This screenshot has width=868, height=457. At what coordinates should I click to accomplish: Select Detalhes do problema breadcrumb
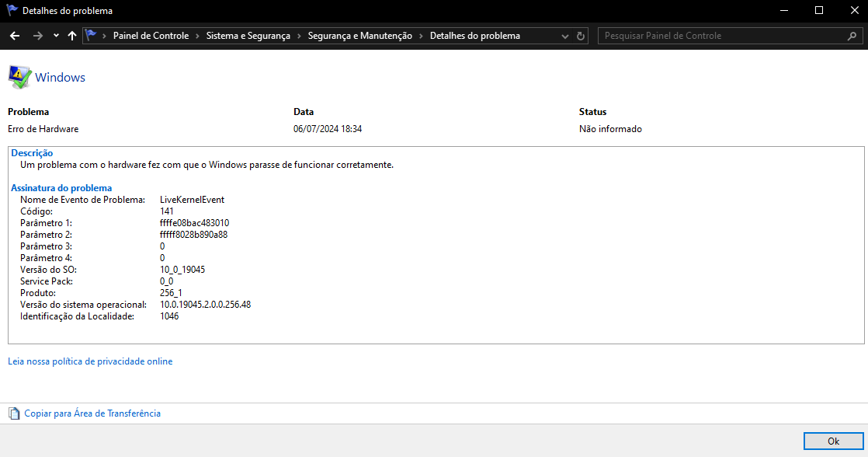(475, 36)
